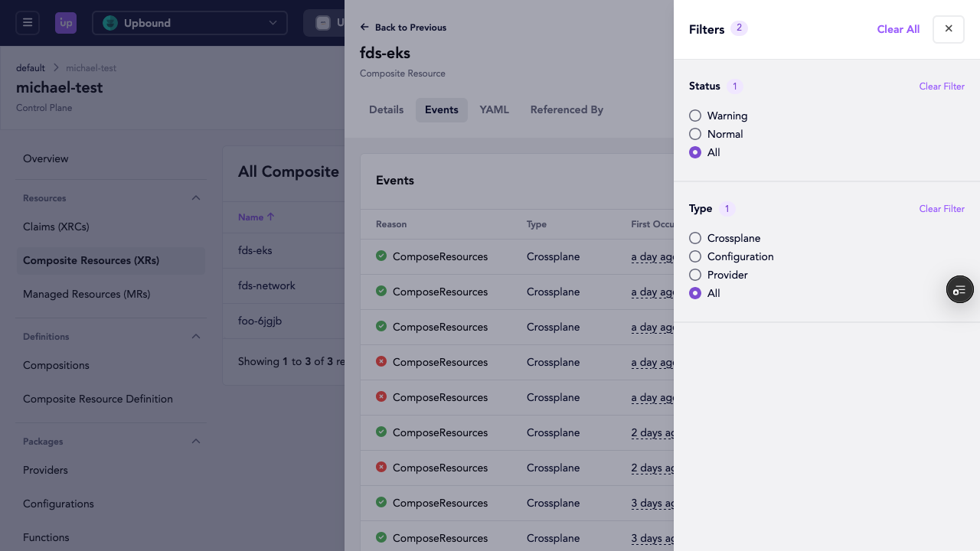
Task: Select the Normal status filter
Action: tap(695, 134)
